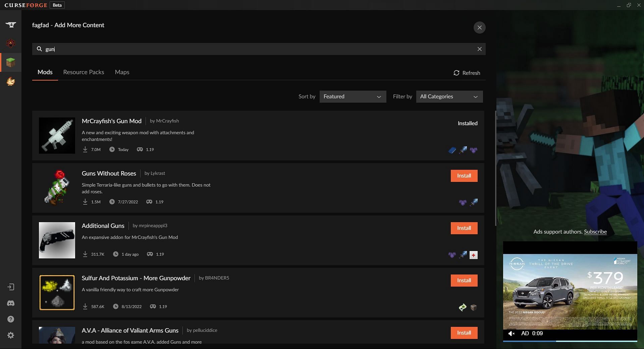Click purple armor category icon on Additional Guns
This screenshot has width=644, height=349.
pos(452,255)
